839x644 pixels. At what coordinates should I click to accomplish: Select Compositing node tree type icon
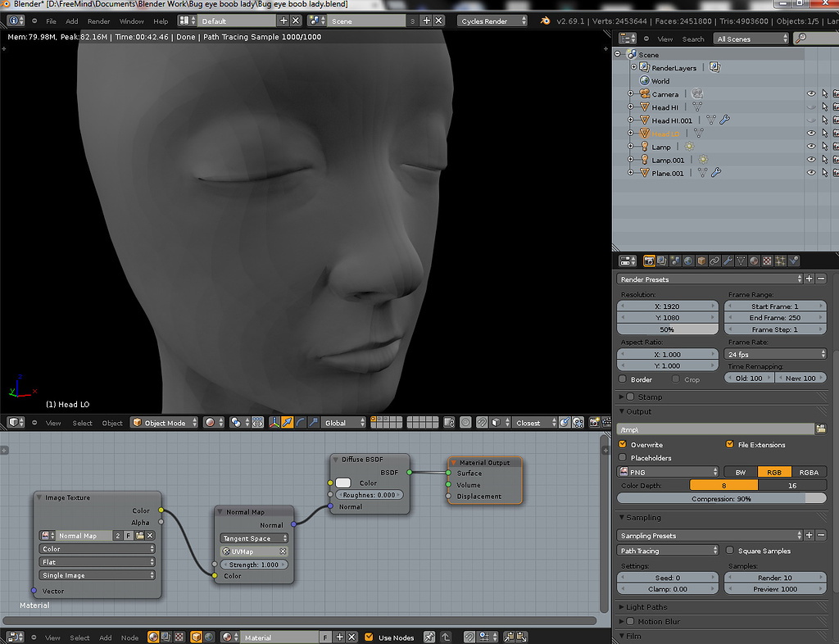tap(166, 637)
